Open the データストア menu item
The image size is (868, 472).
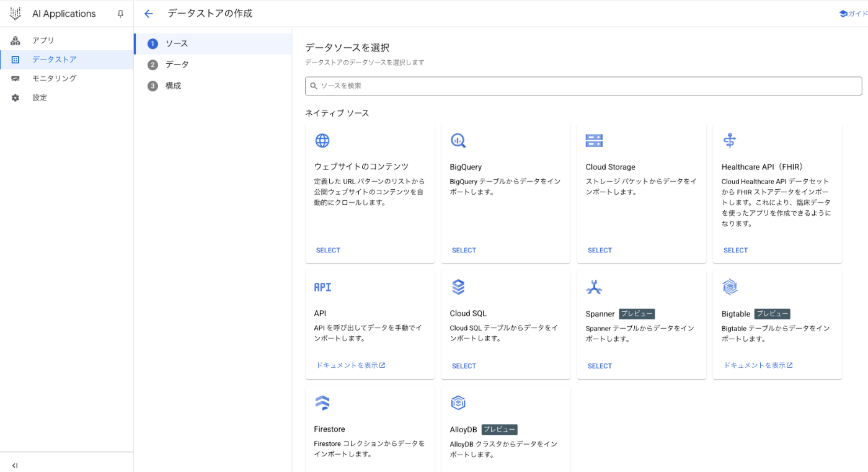(67, 60)
